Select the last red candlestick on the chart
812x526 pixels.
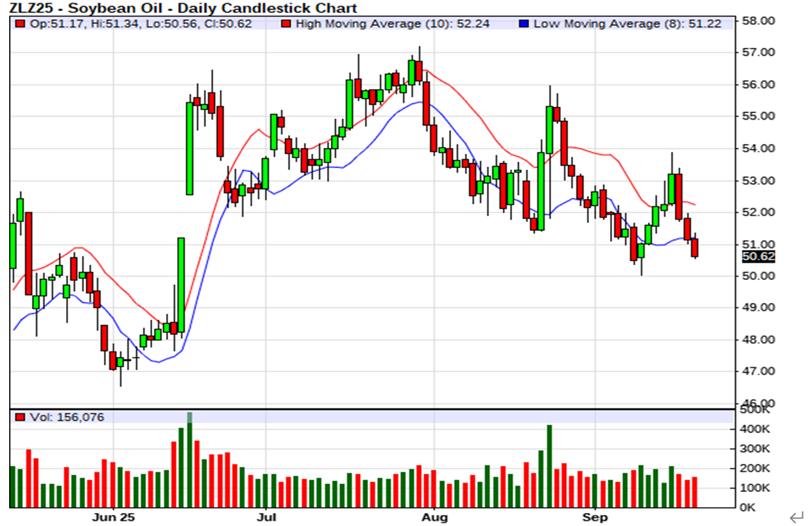point(694,248)
